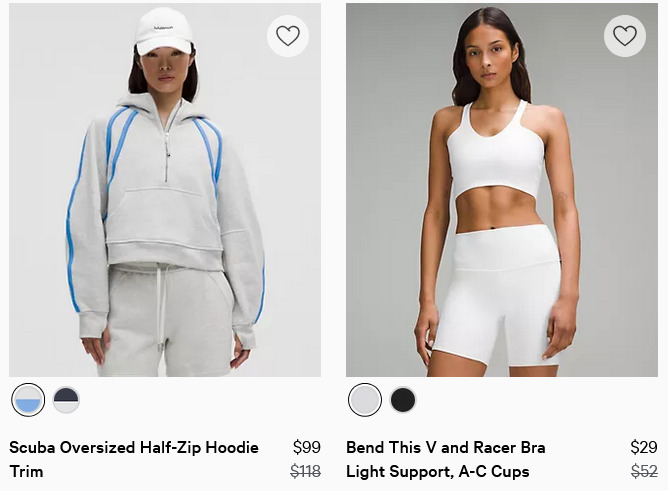Select the light blue trim hoodie color
This screenshot has height=491, width=668.
point(28,400)
